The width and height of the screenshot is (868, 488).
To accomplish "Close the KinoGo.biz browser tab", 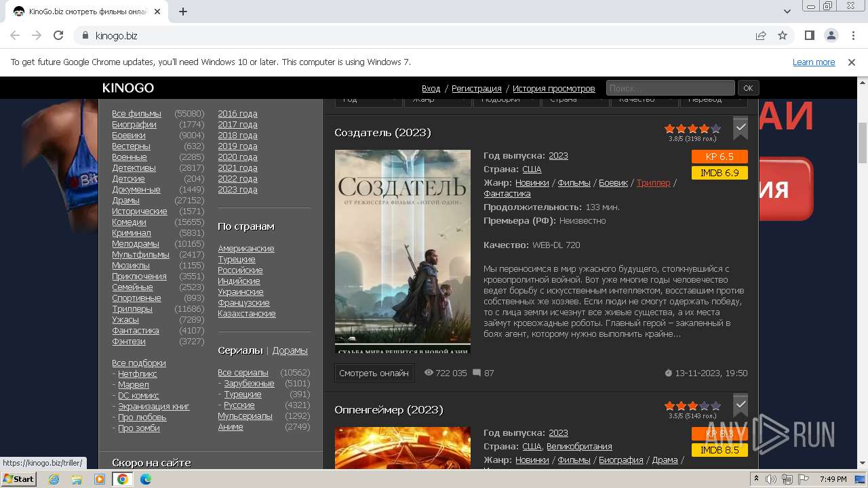I will pos(158,12).
